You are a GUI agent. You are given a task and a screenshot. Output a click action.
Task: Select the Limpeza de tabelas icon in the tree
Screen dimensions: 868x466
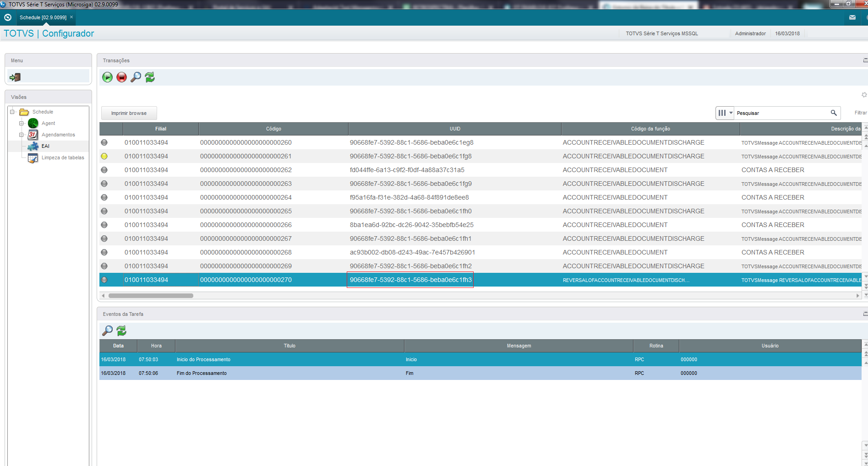coord(33,158)
